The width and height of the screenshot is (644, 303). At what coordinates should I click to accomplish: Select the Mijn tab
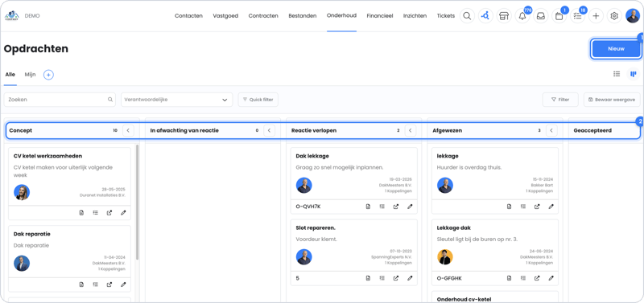pos(30,75)
